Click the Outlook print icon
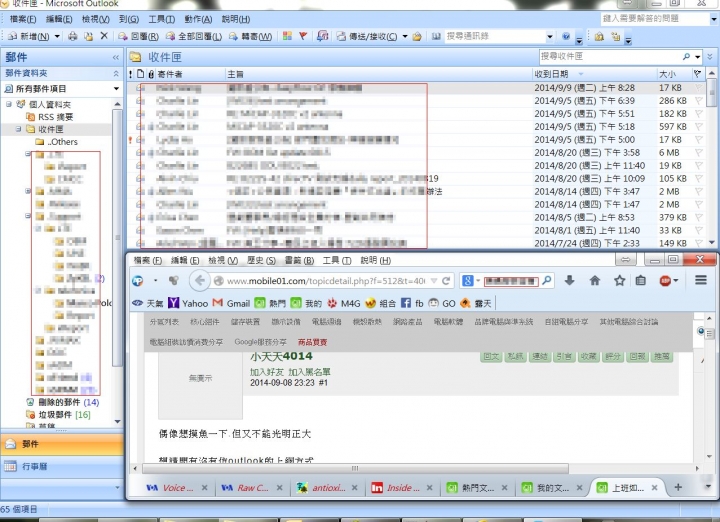 73,36
